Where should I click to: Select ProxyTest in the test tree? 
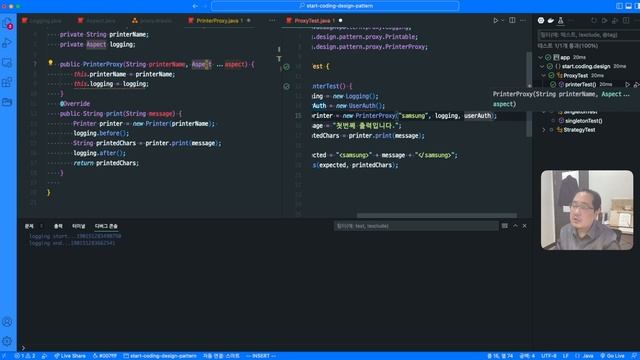tap(576, 76)
